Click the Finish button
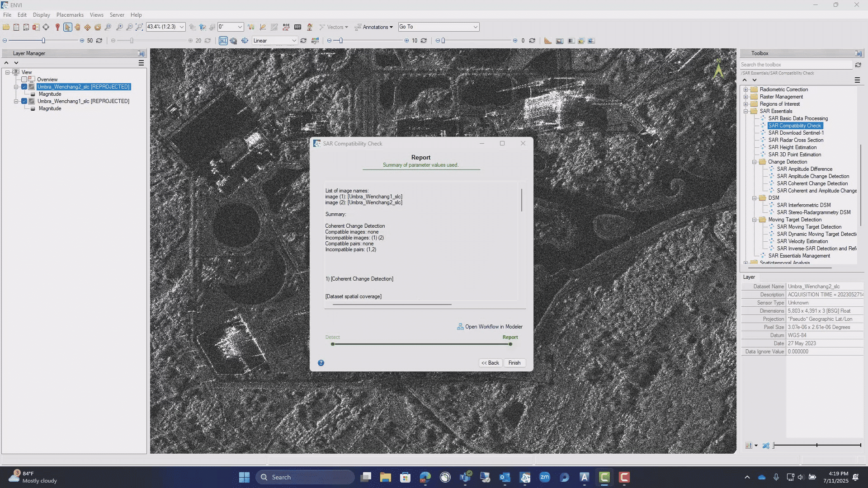The width and height of the screenshot is (868, 488). click(514, 363)
